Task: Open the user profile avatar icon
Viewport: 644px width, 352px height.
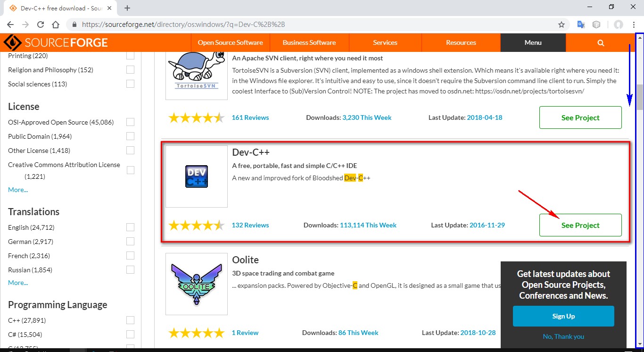Action: [619, 25]
